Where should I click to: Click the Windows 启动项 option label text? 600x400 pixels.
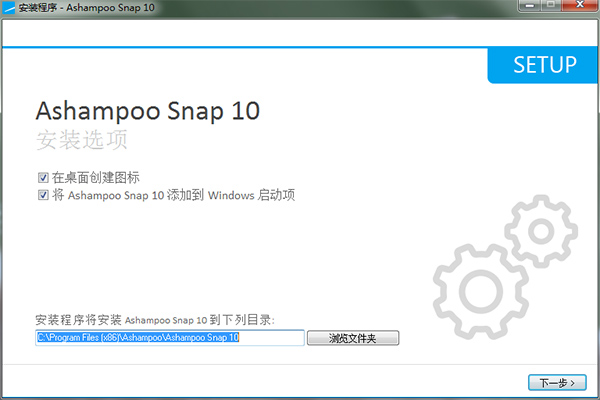pos(173,195)
